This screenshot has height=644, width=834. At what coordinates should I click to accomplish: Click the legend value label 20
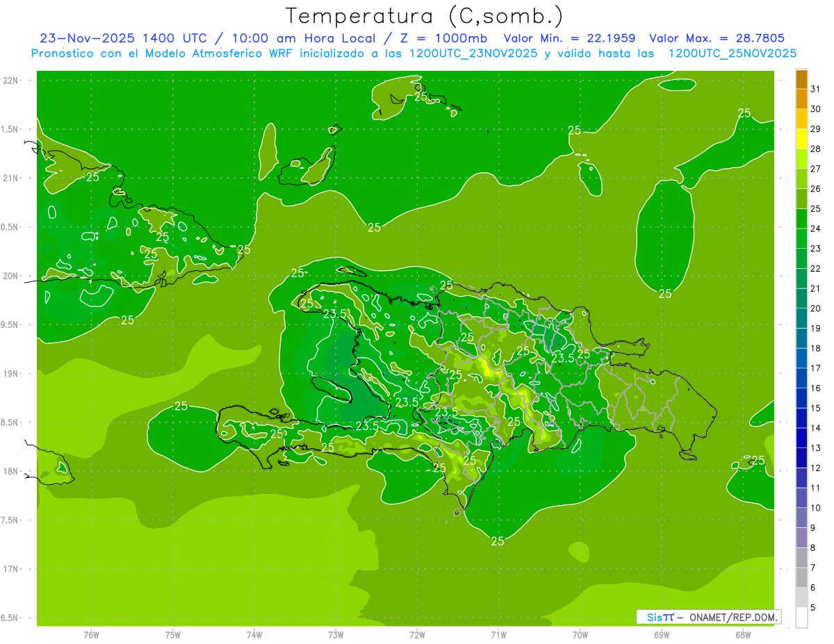(816, 308)
